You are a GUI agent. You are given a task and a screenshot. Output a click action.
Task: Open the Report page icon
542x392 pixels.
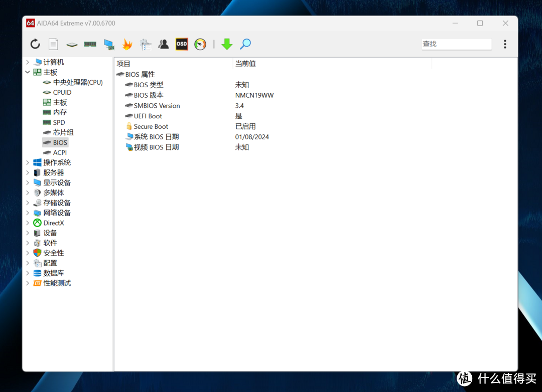53,44
